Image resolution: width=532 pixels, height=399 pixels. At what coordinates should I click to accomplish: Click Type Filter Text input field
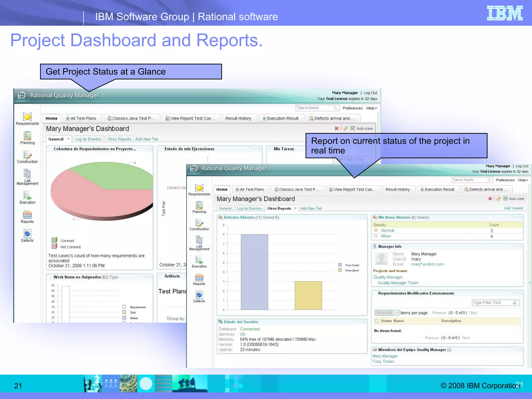click(496, 302)
